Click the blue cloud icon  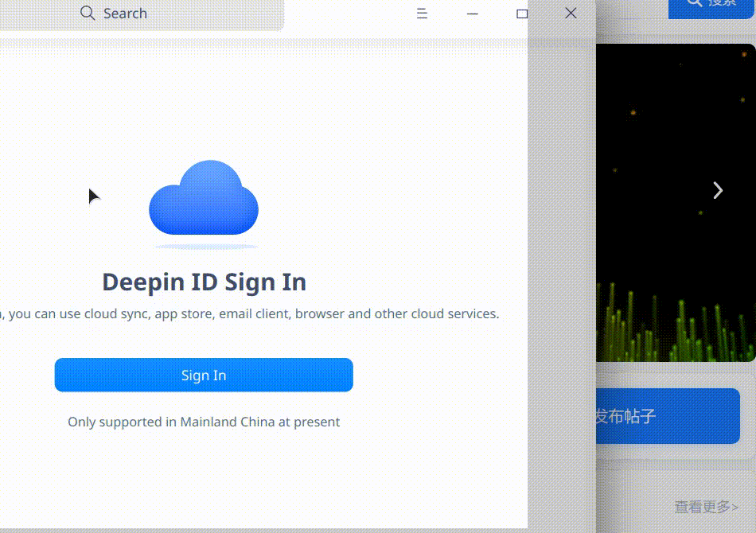(x=204, y=199)
